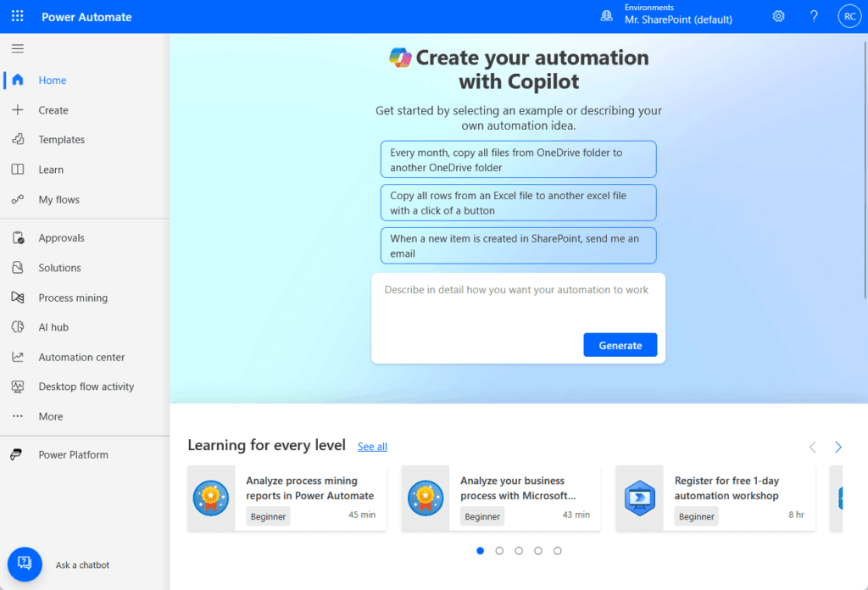Open Power Platform label in sidebar

(x=73, y=454)
